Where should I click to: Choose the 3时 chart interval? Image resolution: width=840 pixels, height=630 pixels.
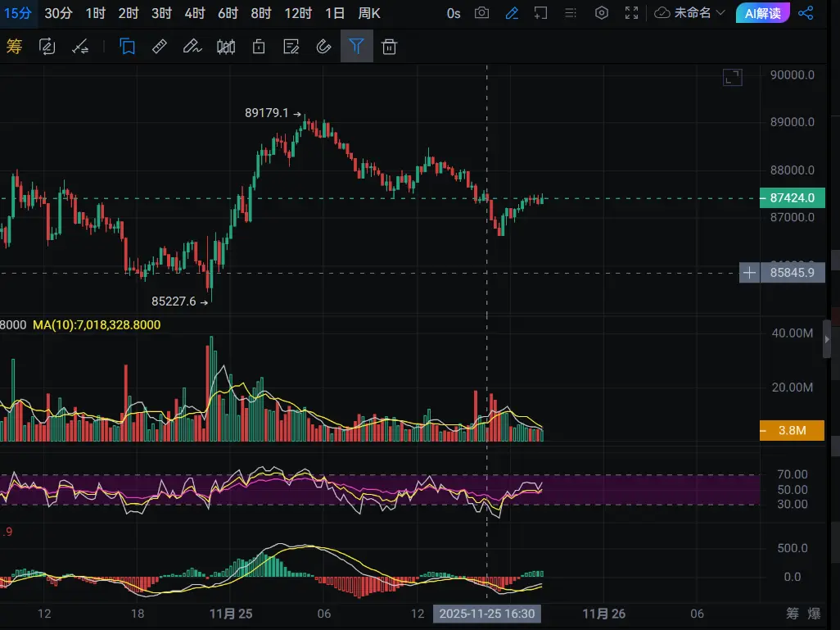162,13
